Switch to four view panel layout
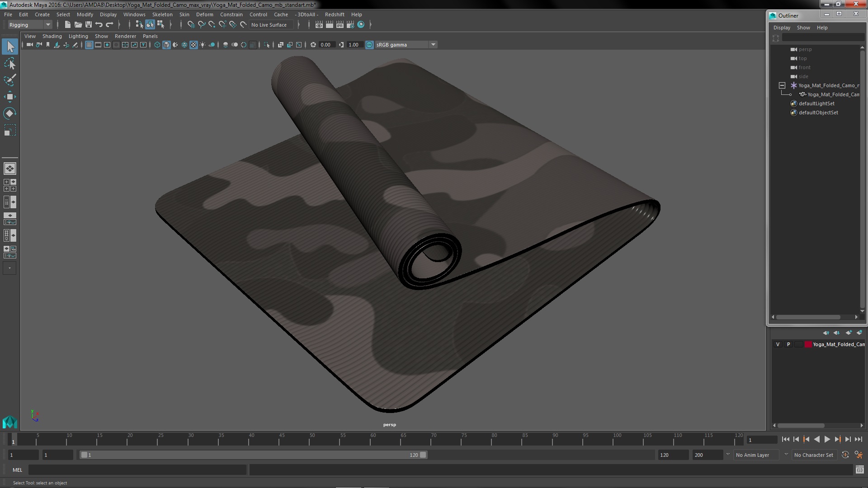The image size is (868, 488). (10, 185)
